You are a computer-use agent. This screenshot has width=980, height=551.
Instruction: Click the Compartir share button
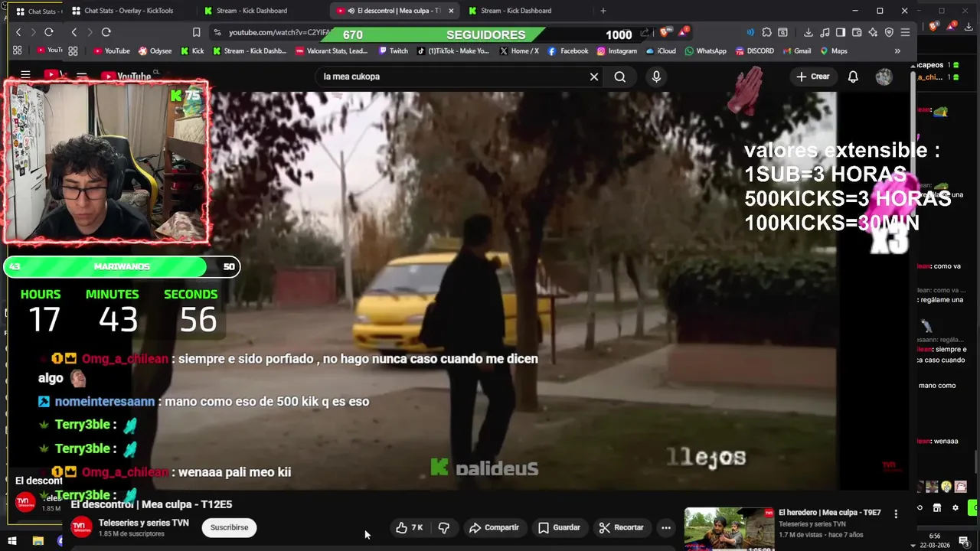(494, 527)
